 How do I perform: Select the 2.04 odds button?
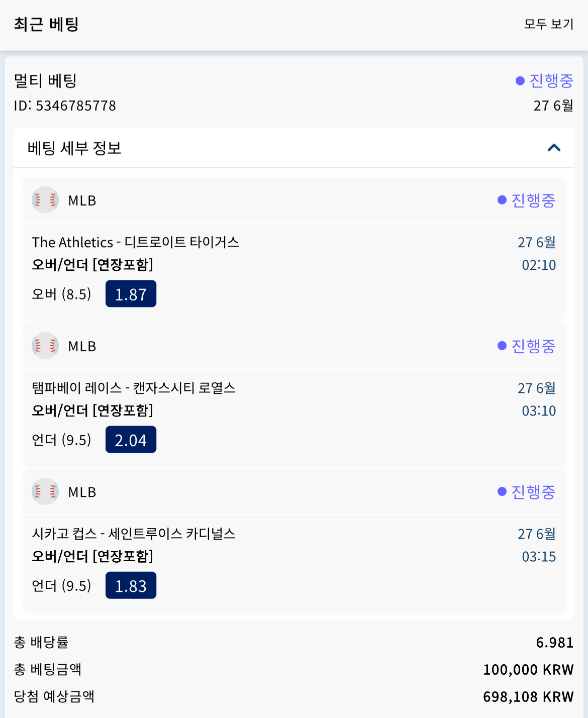point(131,440)
